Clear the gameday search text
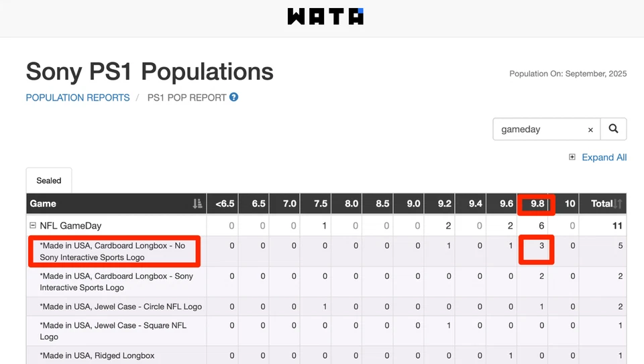 click(590, 130)
